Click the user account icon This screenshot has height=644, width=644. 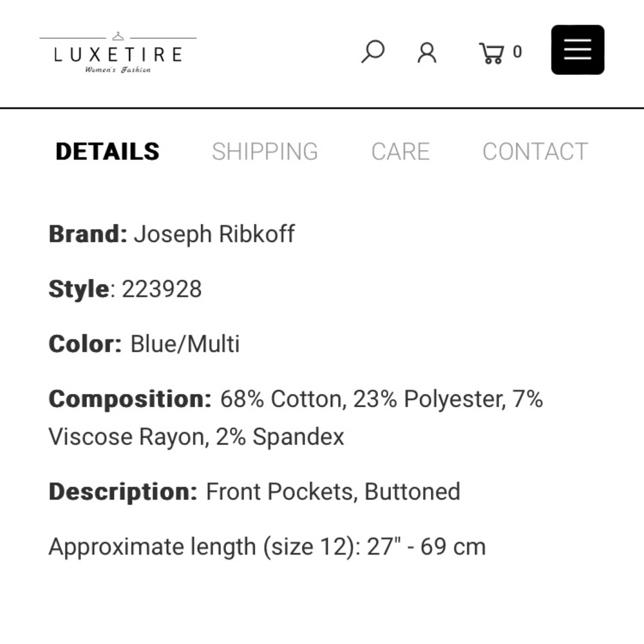point(426,52)
